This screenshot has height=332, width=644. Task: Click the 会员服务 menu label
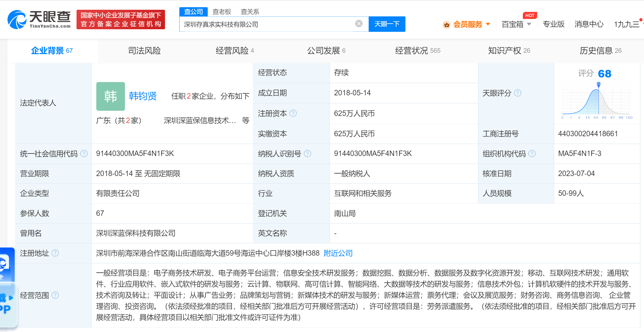(468, 24)
